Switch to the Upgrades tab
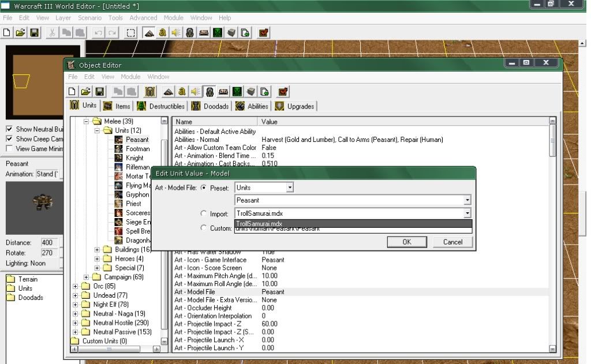This screenshot has width=591, height=364. [x=295, y=106]
